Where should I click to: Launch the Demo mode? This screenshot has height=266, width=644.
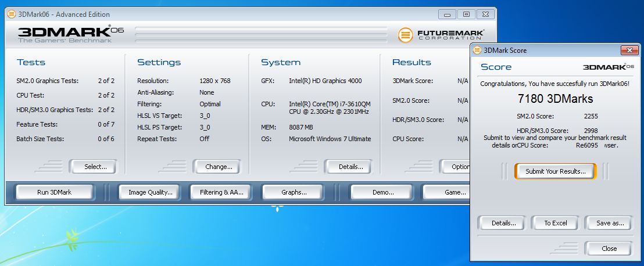(380, 192)
